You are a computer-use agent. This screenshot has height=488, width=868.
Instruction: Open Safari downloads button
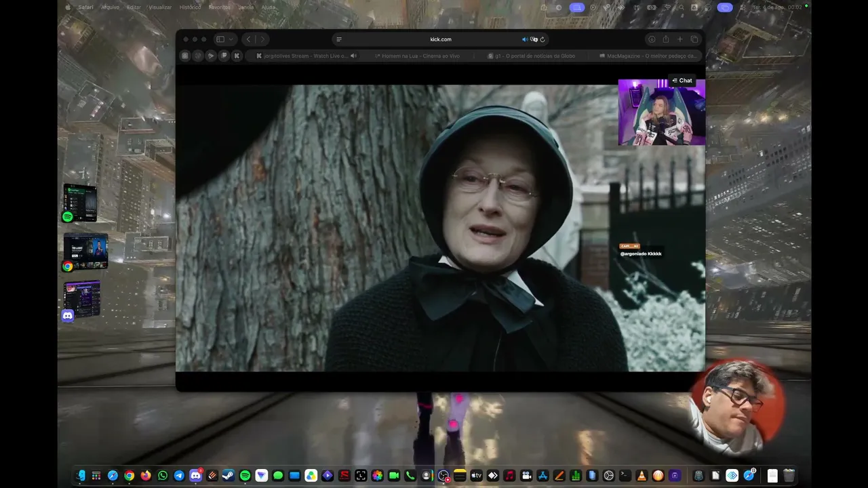pyautogui.click(x=652, y=39)
